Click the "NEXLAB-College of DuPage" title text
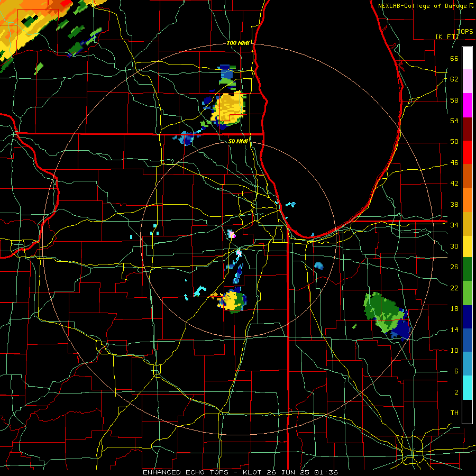This screenshot has height=476, width=476. [422, 6]
